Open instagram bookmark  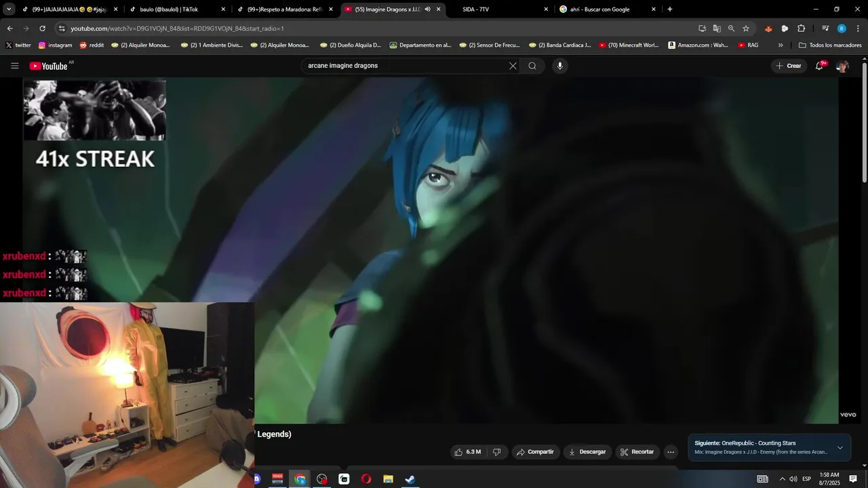tap(56, 45)
